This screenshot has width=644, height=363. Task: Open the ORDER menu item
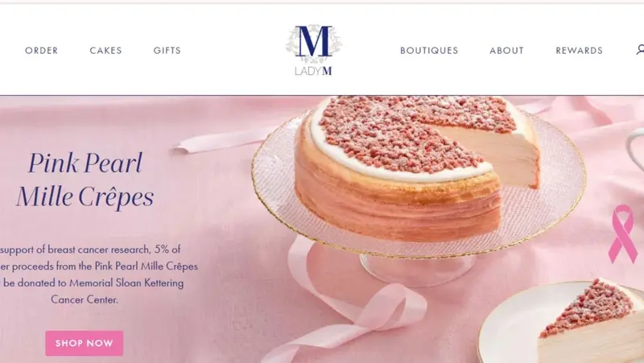pyautogui.click(x=42, y=51)
